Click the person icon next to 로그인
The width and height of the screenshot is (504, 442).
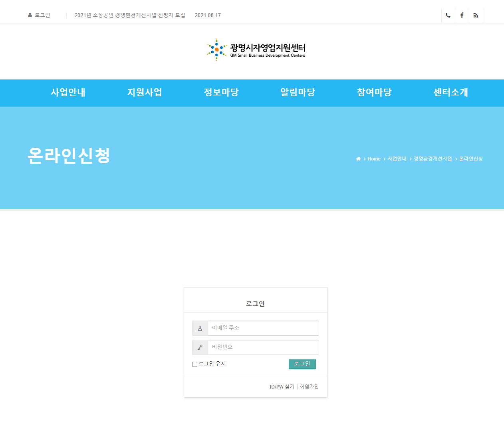click(x=30, y=15)
